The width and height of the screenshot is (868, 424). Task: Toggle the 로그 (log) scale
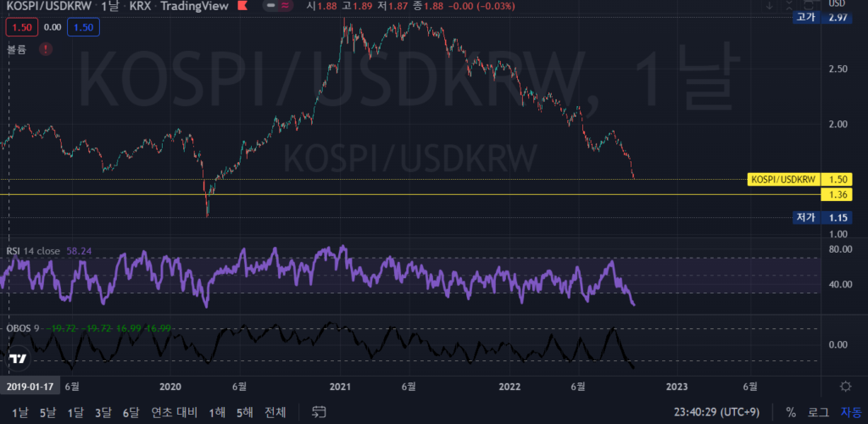pyautogui.click(x=818, y=412)
